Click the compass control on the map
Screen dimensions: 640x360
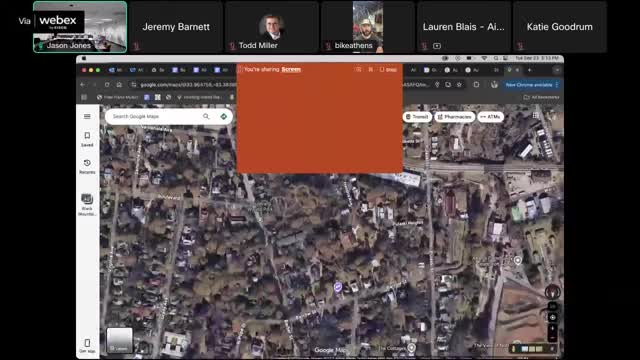[x=552, y=292]
